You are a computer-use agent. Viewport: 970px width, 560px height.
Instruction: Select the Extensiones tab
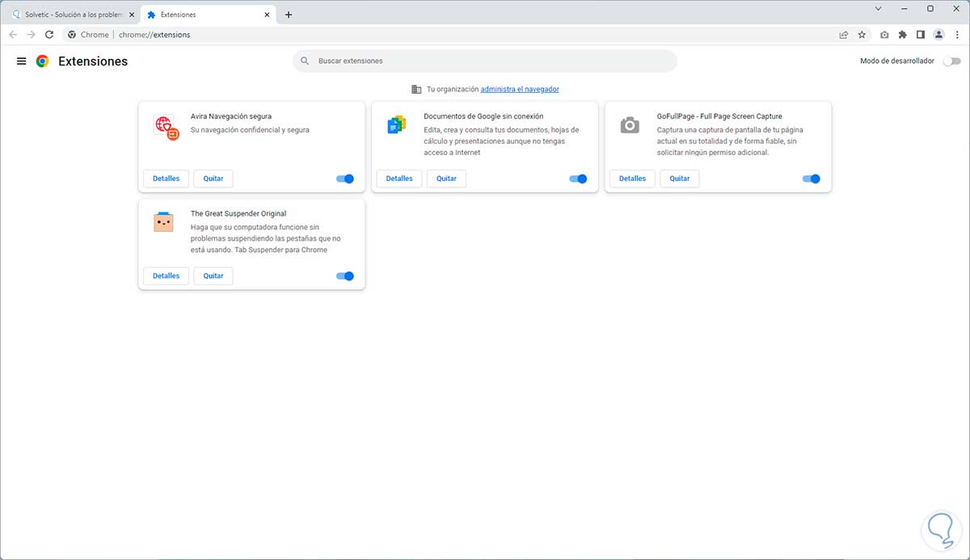click(209, 15)
